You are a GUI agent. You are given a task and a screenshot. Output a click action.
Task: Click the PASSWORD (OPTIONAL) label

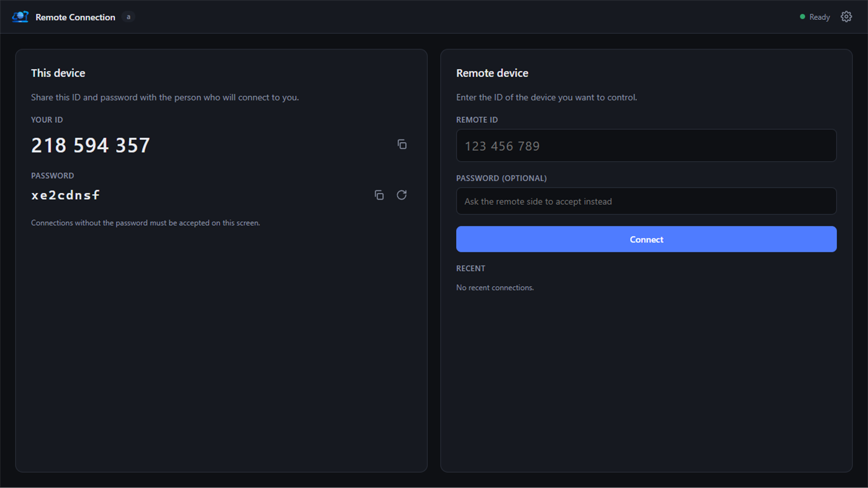(x=501, y=178)
